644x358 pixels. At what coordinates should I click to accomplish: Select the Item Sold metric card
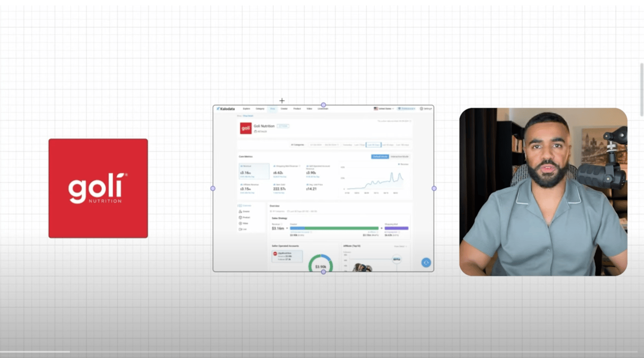pyautogui.click(x=288, y=189)
